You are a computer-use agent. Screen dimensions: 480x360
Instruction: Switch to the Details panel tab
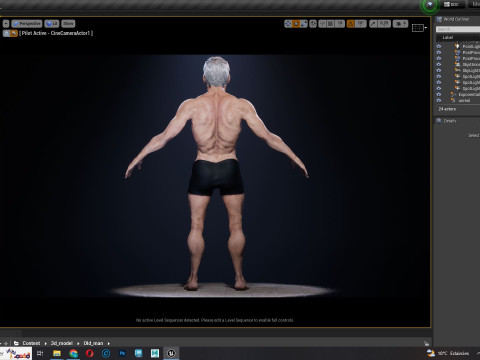pyautogui.click(x=447, y=121)
